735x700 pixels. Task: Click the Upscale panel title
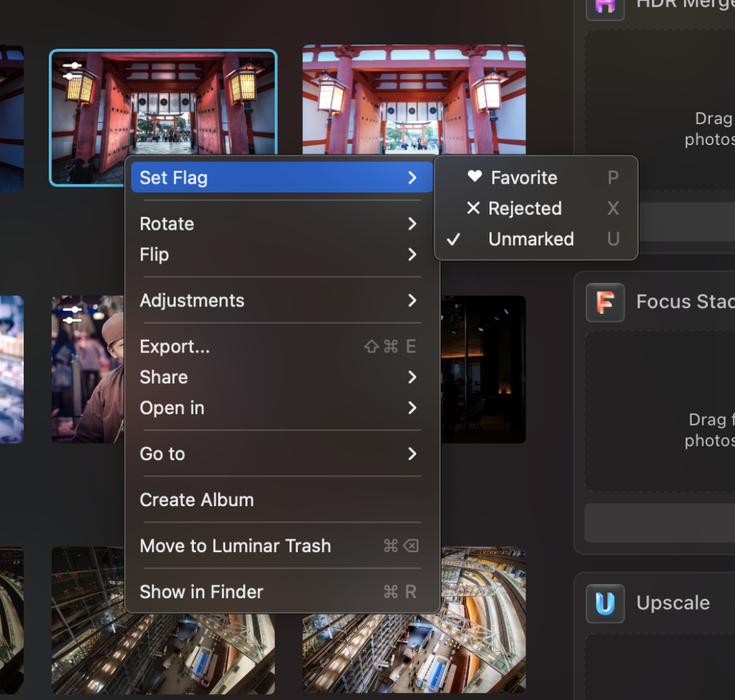(673, 603)
